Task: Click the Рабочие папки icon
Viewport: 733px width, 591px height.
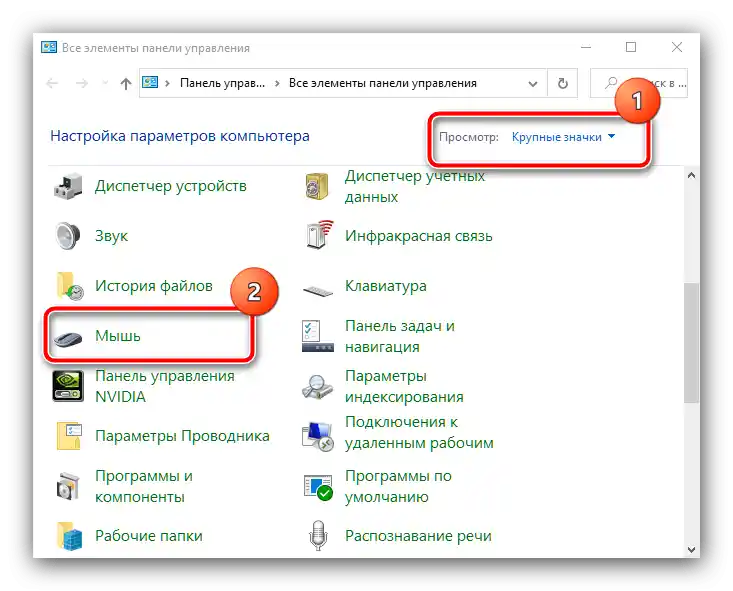Action: 70,536
